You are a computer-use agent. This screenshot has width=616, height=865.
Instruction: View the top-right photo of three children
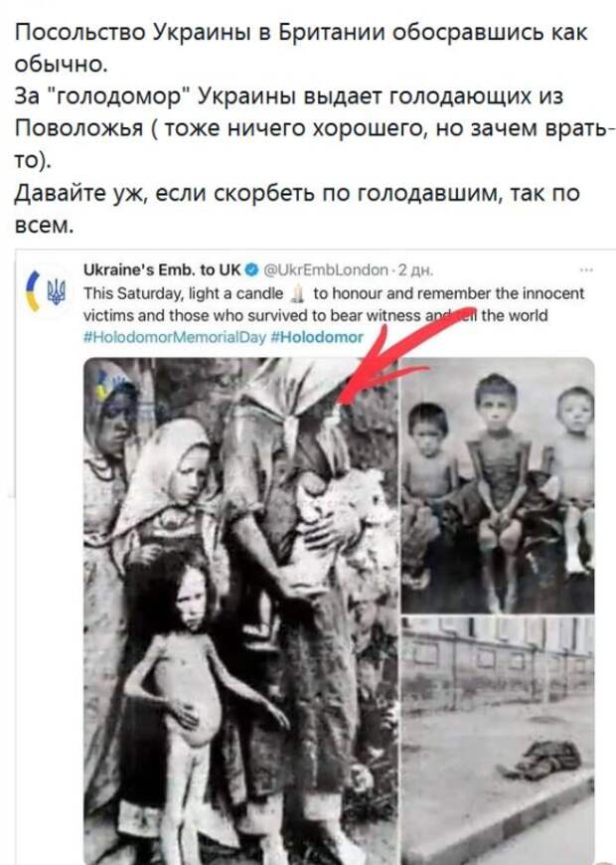pos(498,485)
